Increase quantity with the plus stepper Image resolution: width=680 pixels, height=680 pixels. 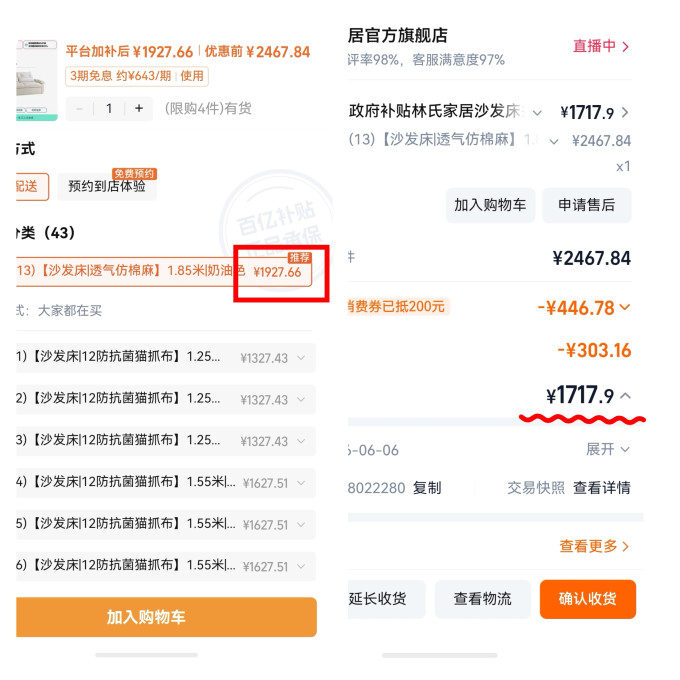pos(139,108)
